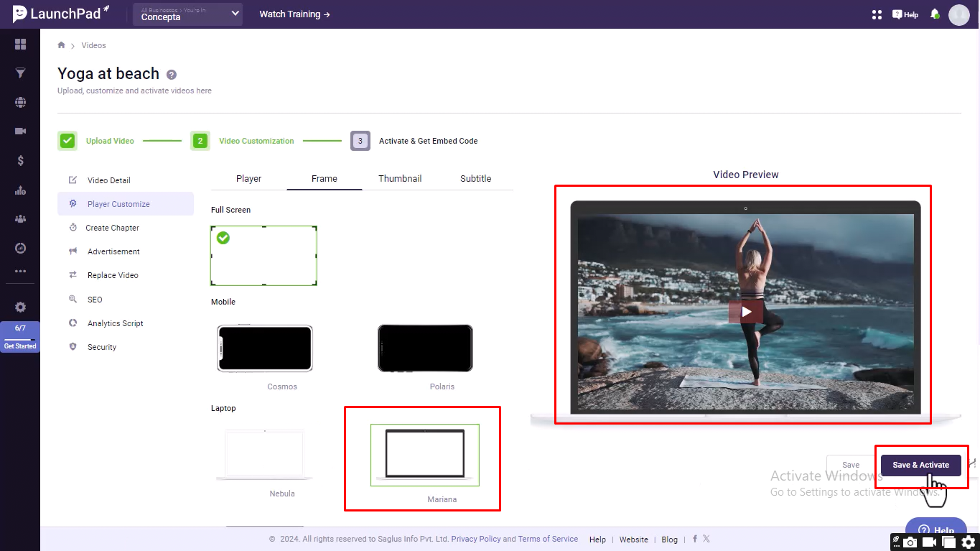Go to Video Customization step

243,141
